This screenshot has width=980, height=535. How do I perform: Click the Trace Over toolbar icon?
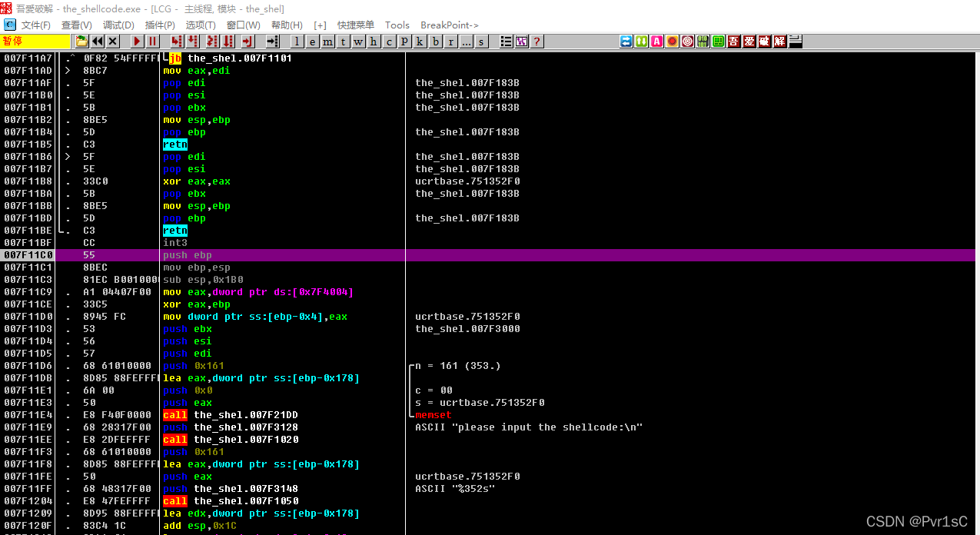[228, 42]
